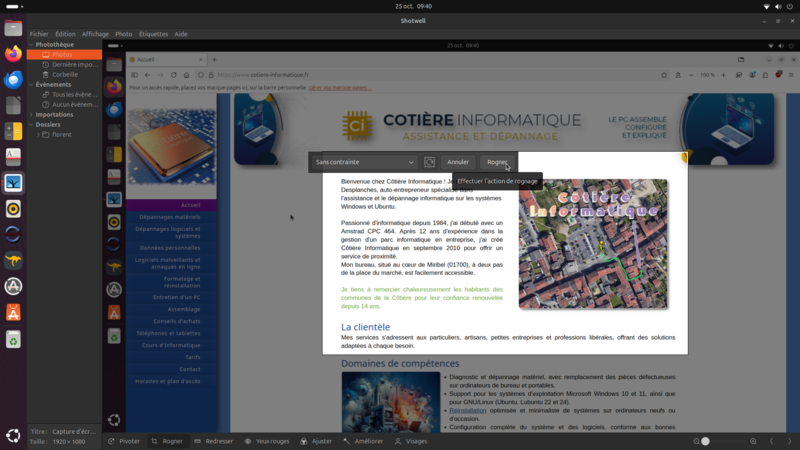
Task: Select Dernière importation in sidebar
Action: [64, 65]
